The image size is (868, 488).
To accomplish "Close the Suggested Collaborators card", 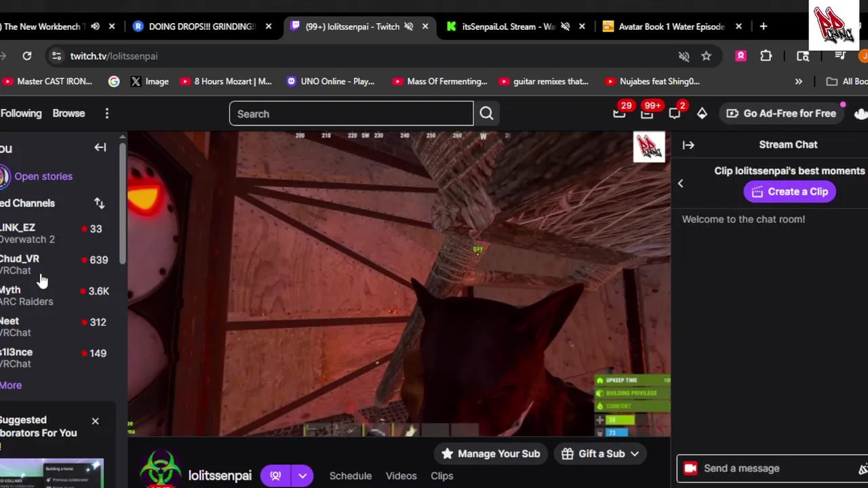I will (x=95, y=421).
